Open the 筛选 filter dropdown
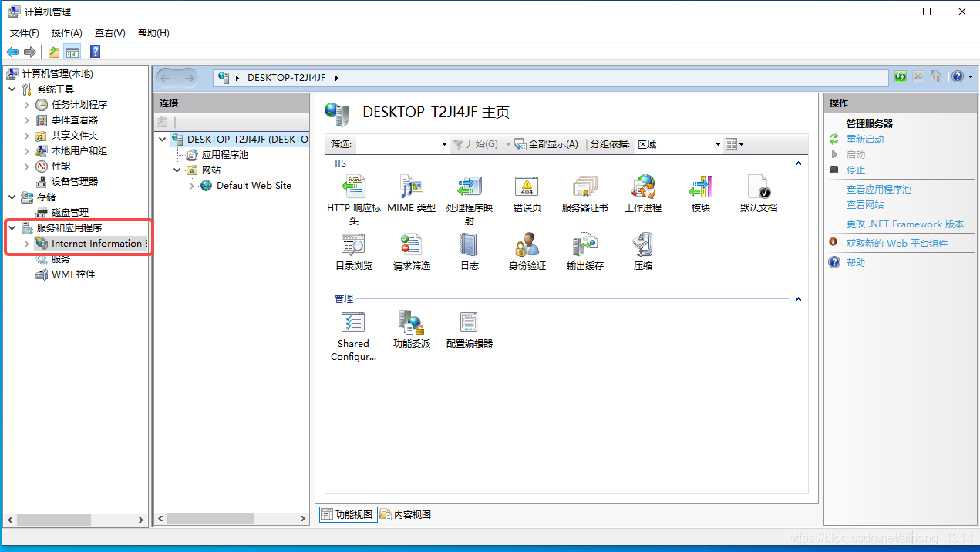This screenshot has height=552, width=980. (x=444, y=145)
